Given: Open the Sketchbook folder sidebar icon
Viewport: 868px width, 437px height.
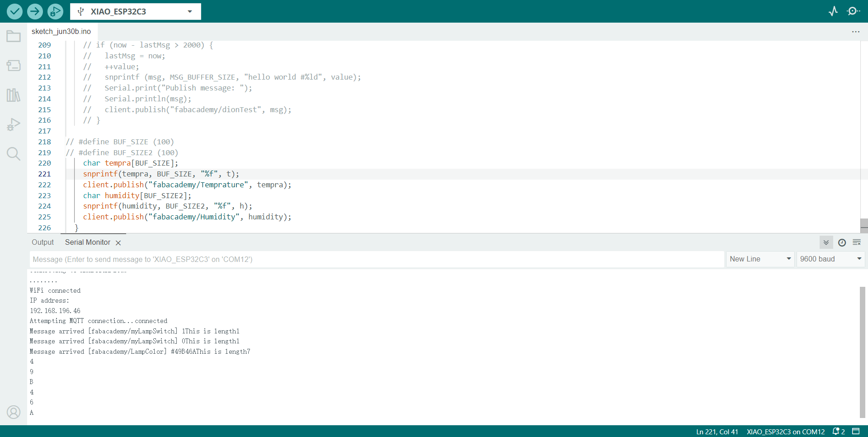Looking at the screenshot, I should tap(14, 36).
